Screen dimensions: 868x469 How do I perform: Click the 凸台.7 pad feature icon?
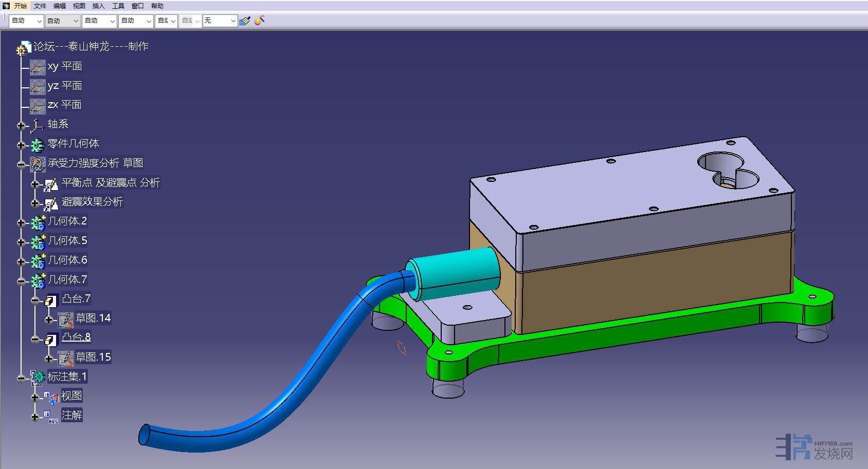coord(51,300)
